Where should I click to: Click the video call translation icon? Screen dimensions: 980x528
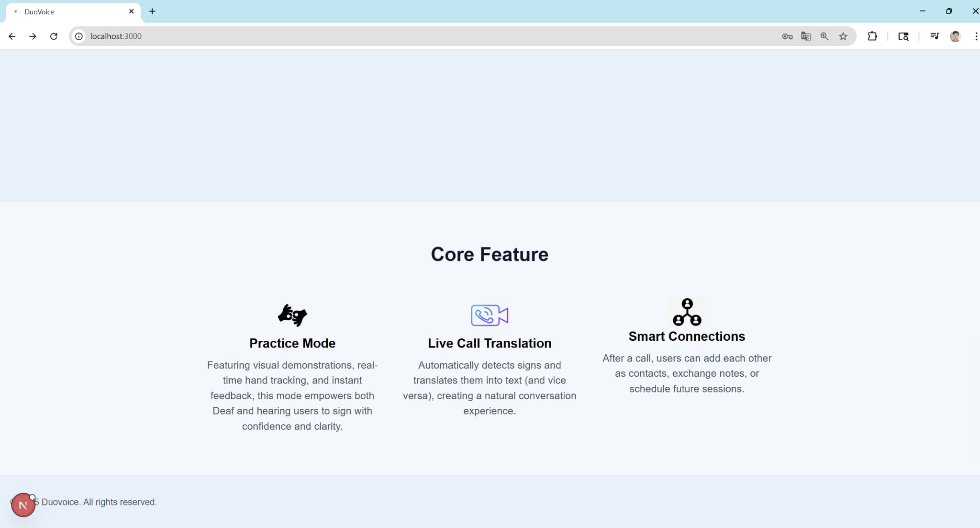(489, 315)
